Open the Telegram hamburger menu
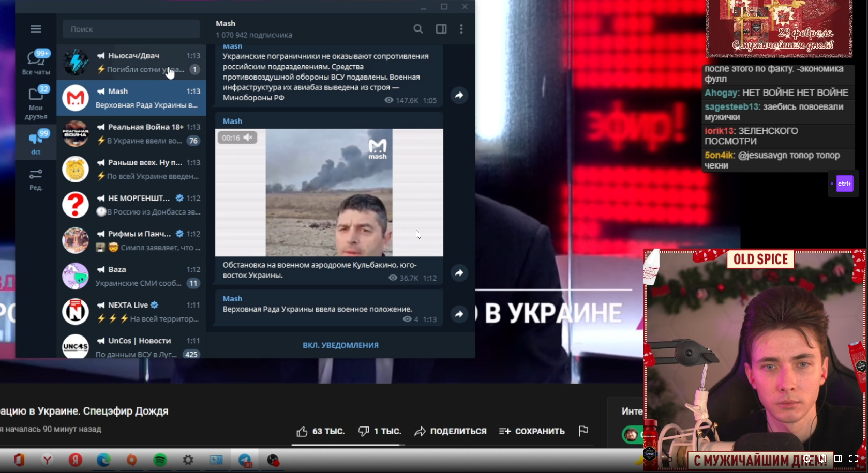The height and width of the screenshot is (473, 868). [36, 29]
